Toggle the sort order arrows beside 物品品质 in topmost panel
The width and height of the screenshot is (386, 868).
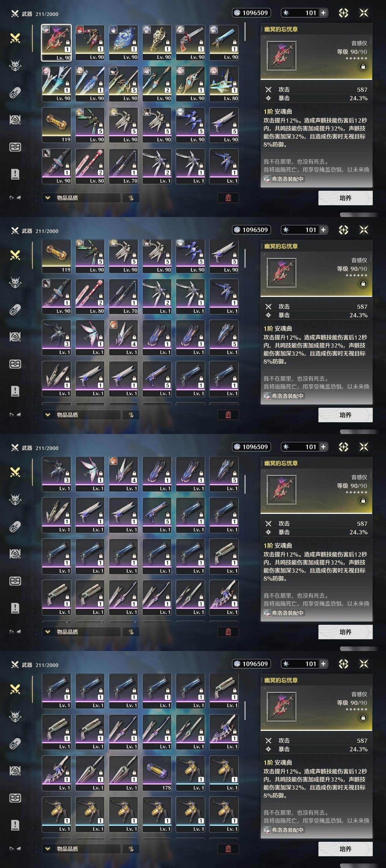pos(131,198)
